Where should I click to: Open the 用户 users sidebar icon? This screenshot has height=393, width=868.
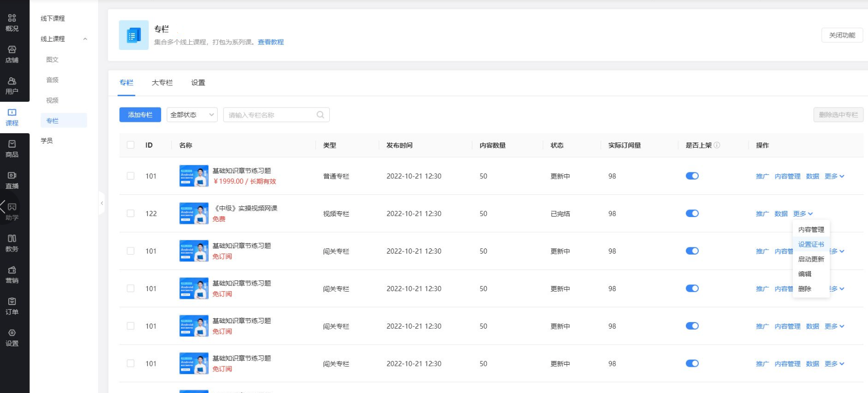[12, 85]
